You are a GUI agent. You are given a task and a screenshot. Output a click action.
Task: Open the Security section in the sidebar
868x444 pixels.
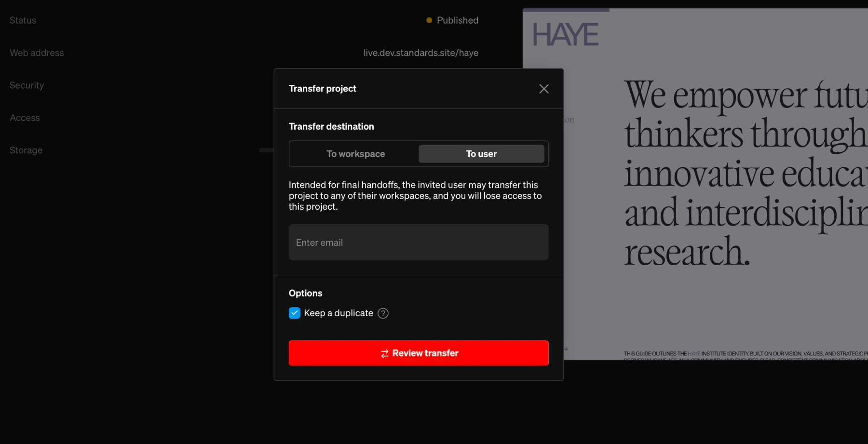pyautogui.click(x=27, y=85)
